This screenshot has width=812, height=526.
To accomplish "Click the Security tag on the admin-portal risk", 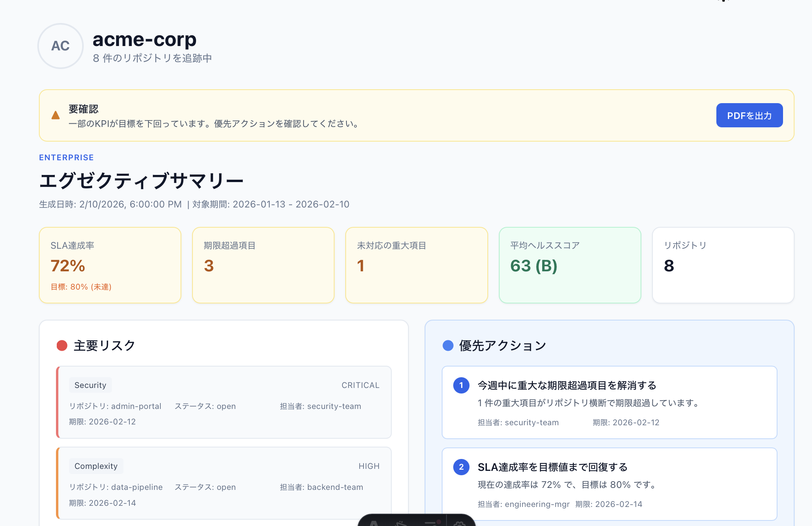I will tap(90, 385).
